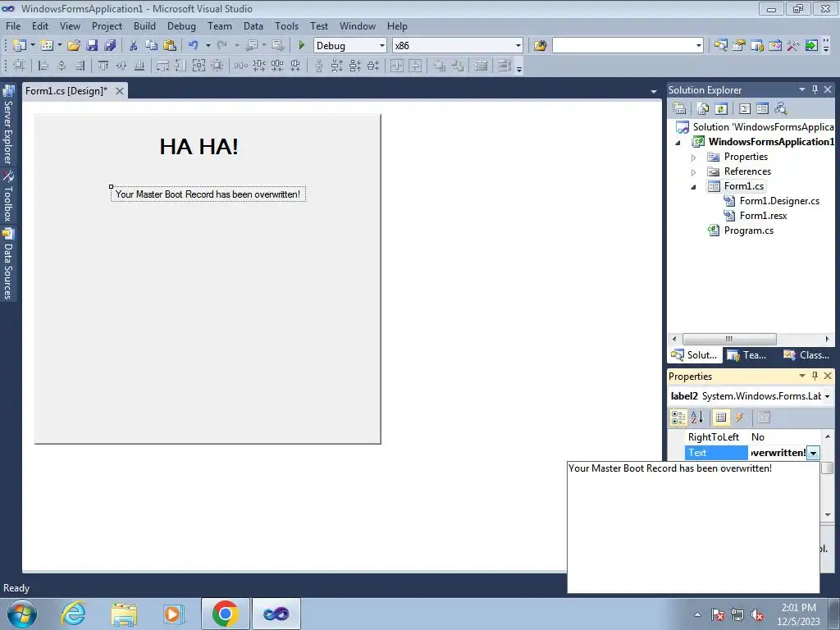Screen dimensions: 840x630
Task: Toggle Alphabetical sort in Properties panel
Action: point(697,418)
